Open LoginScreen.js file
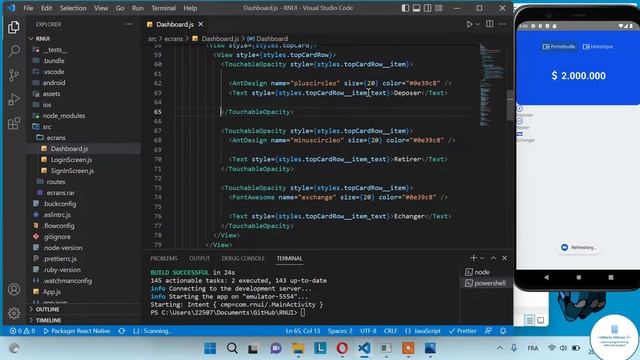The image size is (640, 360). tap(71, 160)
